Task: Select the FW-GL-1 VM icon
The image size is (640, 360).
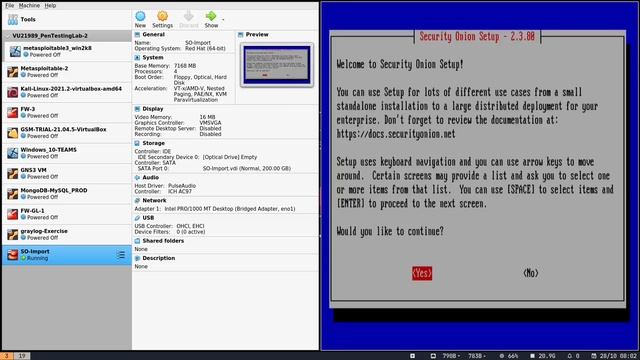Action: pos(13,214)
